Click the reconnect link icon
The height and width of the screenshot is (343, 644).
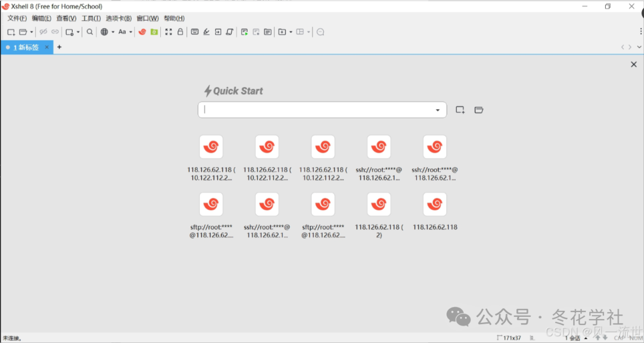[x=55, y=32]
